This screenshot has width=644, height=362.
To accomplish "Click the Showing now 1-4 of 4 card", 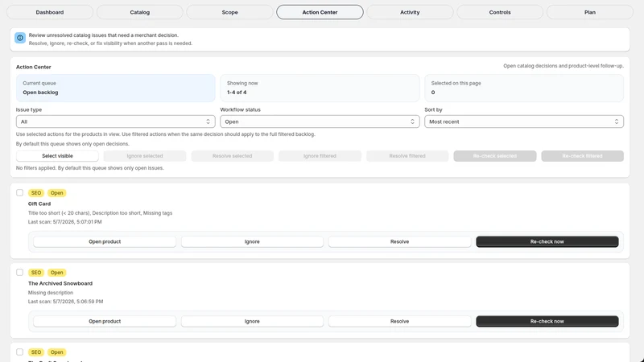I will (x=320, y=88).
